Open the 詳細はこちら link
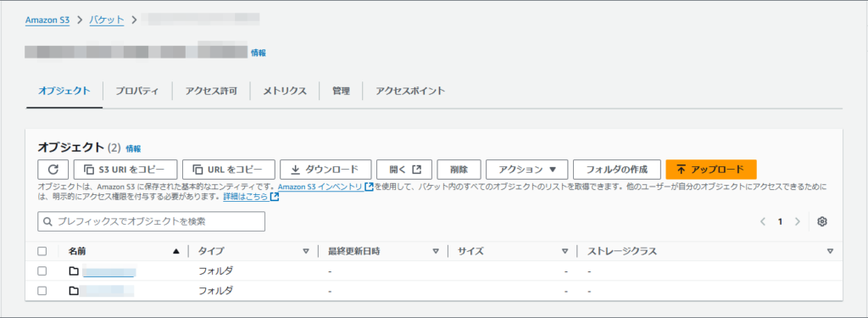Viewport: 868px width, 318px height. [x=251, y=197]
